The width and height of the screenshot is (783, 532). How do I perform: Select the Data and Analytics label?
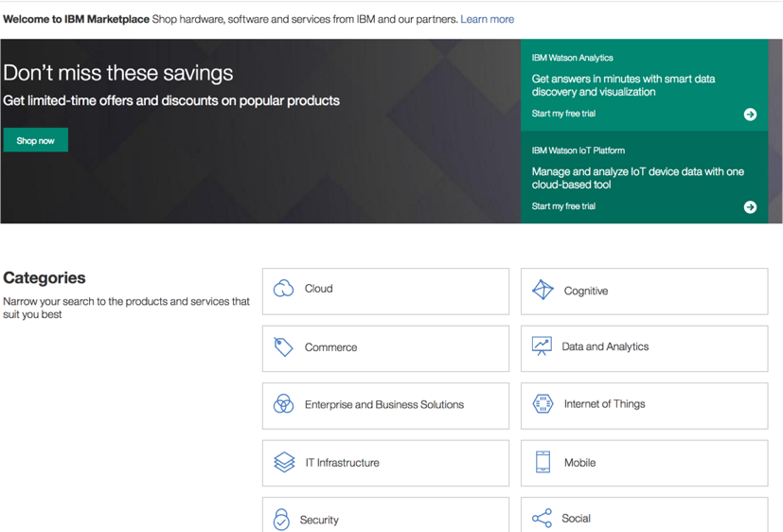pyautogui.click(x=605, y=346)
